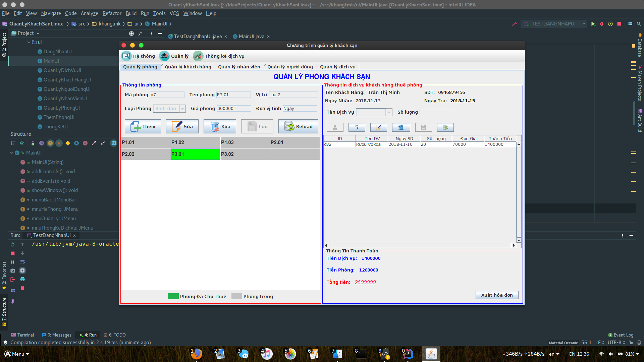The image size is (644, 362).
Task: Click the edit service pencil icon
Action: [x=378, y=127]
